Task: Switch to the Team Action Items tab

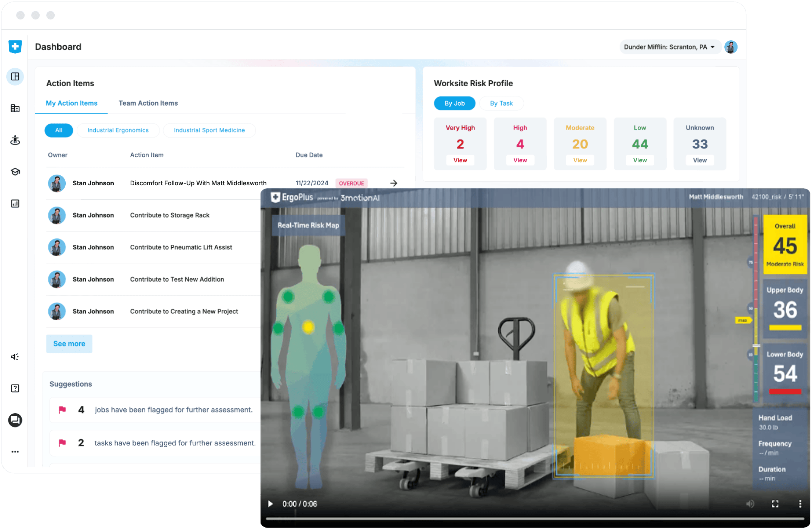Action: [148, 103]
